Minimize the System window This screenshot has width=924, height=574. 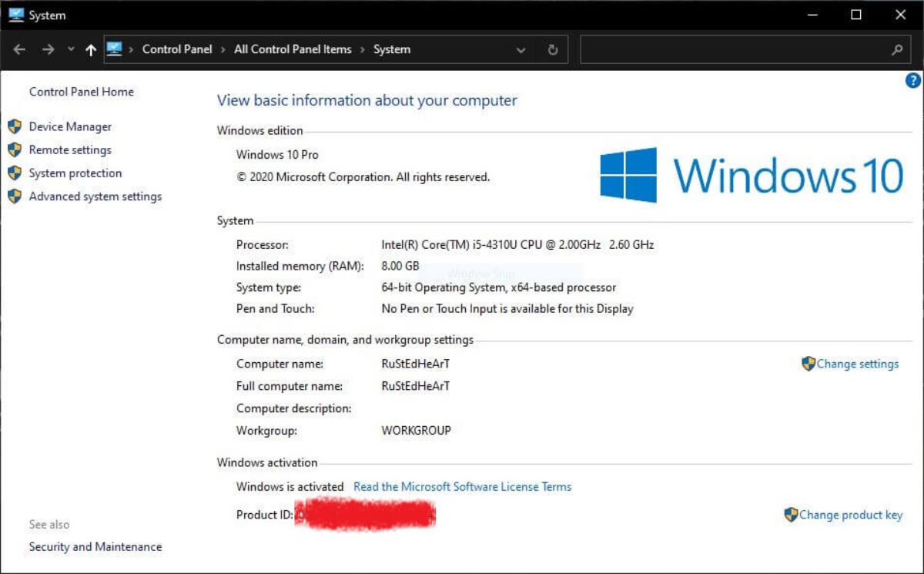[x=812, y=15]
